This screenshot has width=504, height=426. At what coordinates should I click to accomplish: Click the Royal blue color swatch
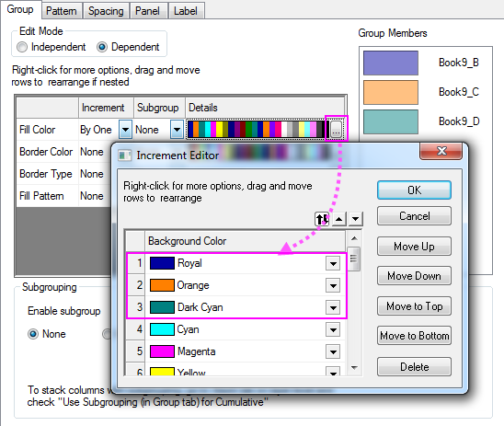pos(162,263)
